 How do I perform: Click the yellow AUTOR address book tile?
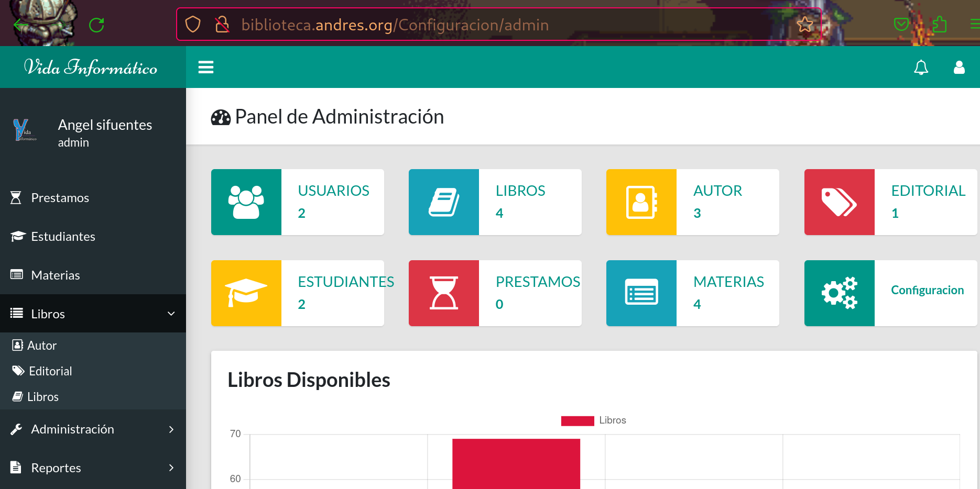[641, 202]
